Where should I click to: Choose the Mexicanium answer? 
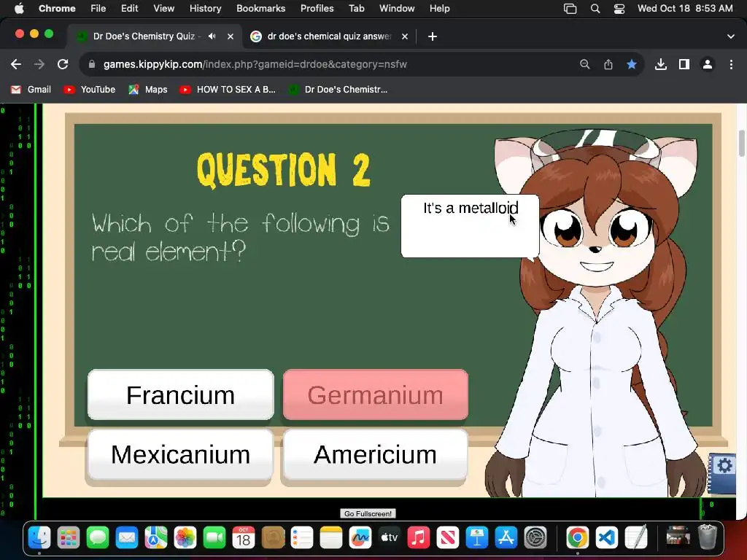click(x=181, y=454)
